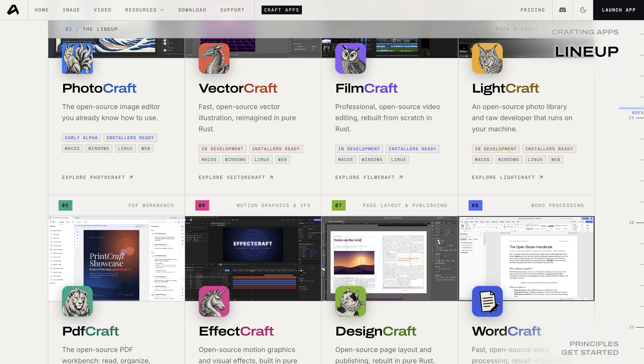Select the Craft Apps nav item
Viewport: 644px width, 364px height.
(x=281, y=10)
